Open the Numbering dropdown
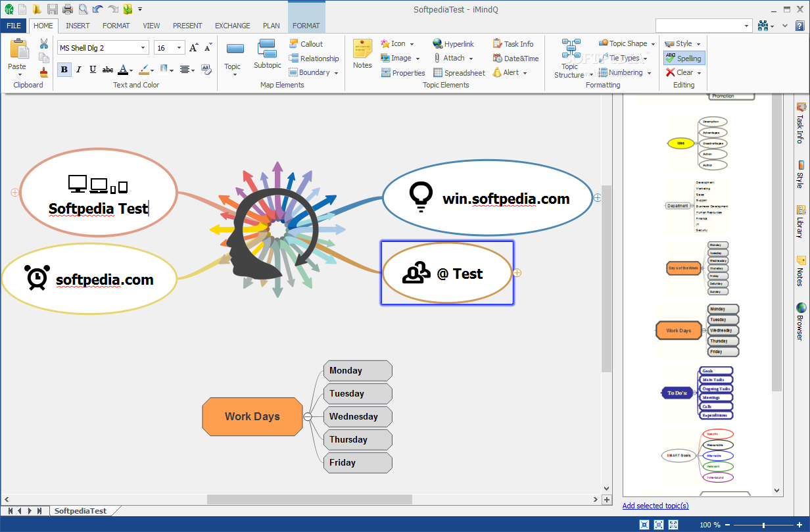810x532 pixels. 649,73
